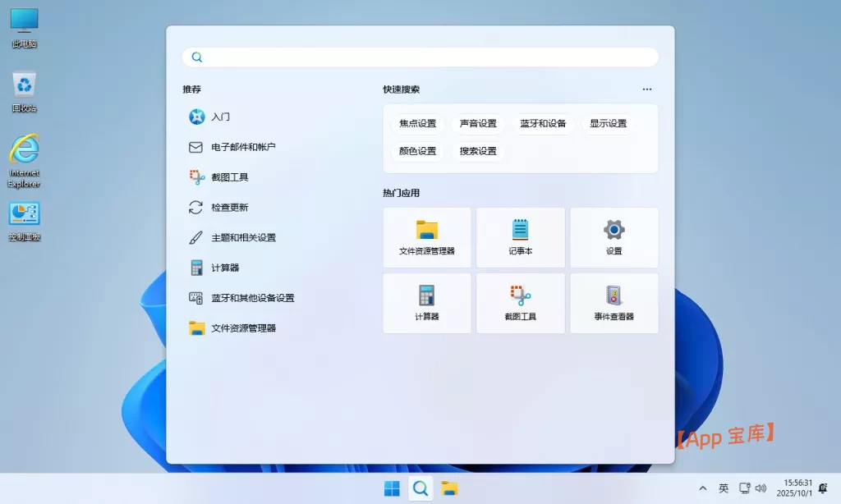Open Control Panel (控制面板) desktop icon
The width and height of the screenshot is (841, 504).
pyautogui.click(x=25, y=218)
